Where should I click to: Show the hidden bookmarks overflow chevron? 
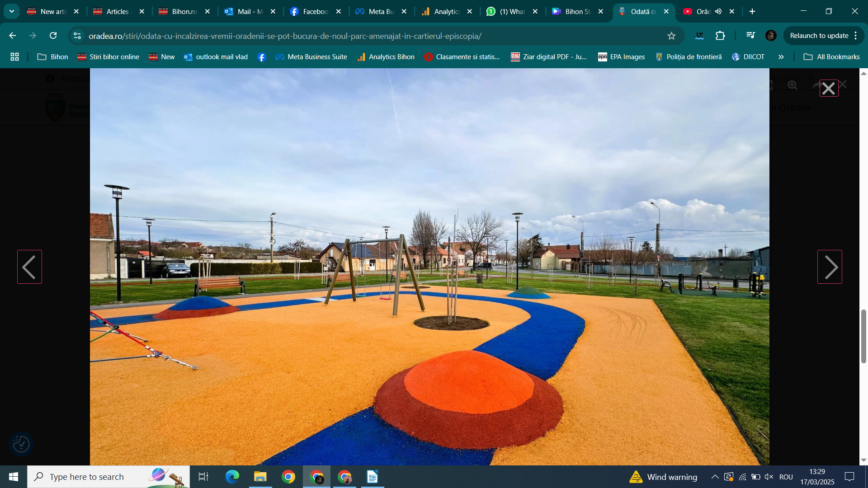pyautogui.click(x=781, y=57)
